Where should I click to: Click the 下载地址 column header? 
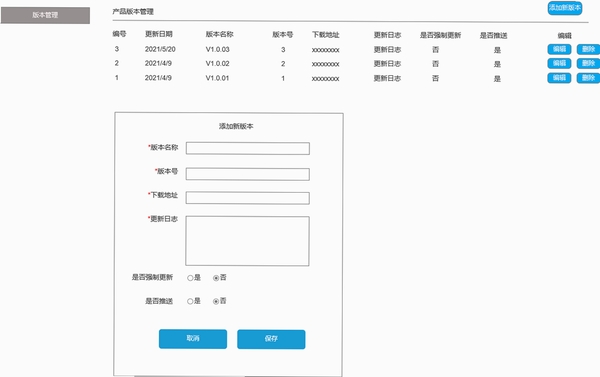coord(325,35)
